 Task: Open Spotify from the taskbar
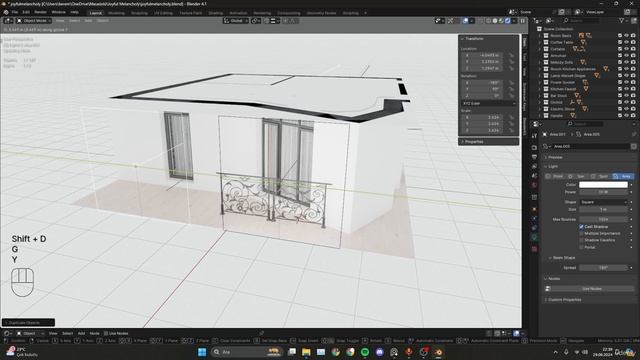coord(365,352)
